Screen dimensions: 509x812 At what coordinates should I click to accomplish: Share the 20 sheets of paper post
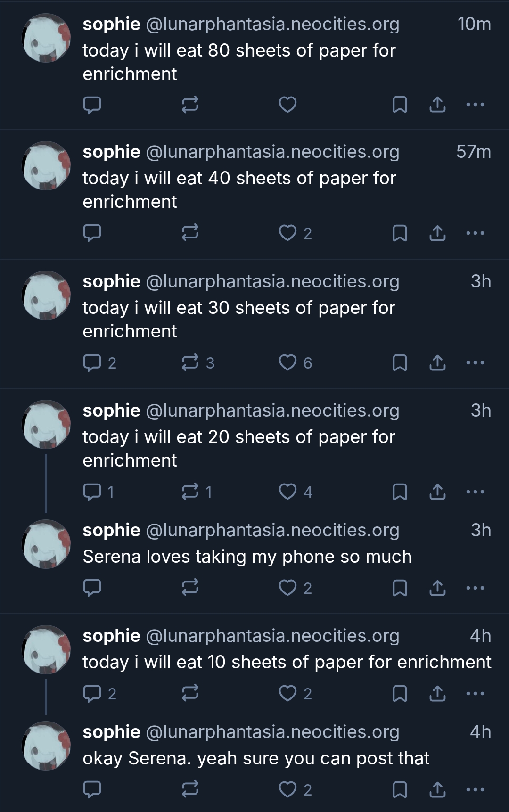click(x=437, y=492)
